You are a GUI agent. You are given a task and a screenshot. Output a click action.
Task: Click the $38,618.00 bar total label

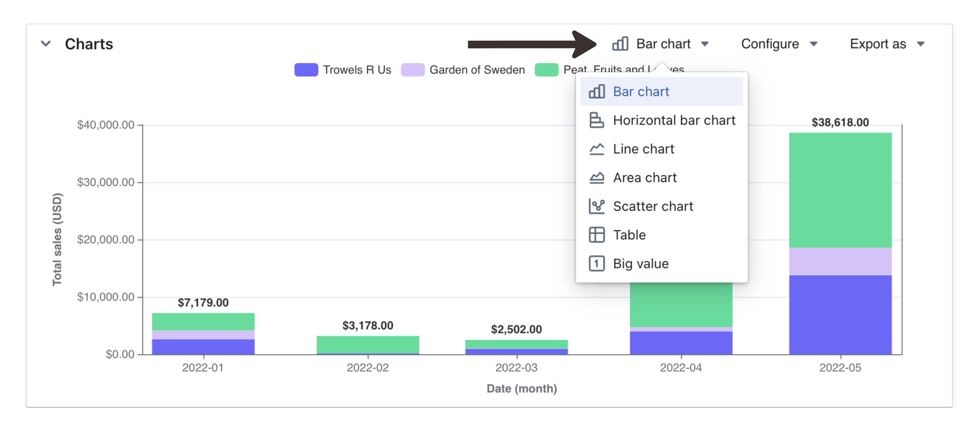840,122
